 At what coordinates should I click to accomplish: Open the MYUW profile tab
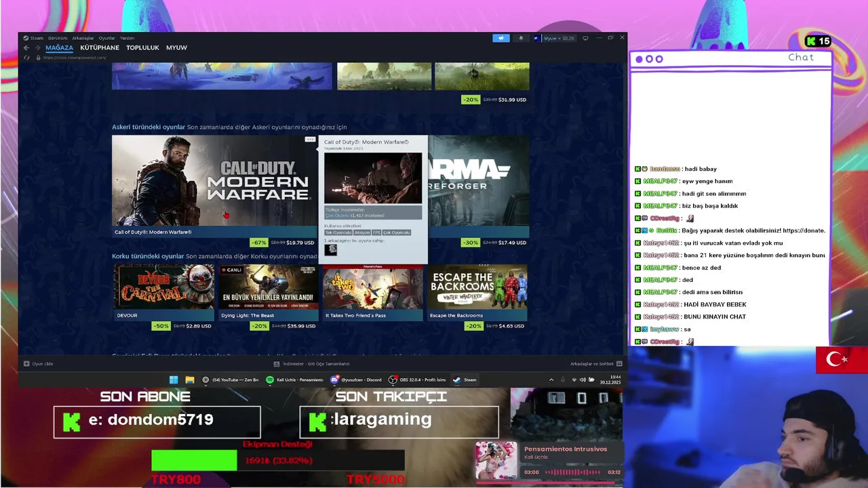tap(176, 47)
